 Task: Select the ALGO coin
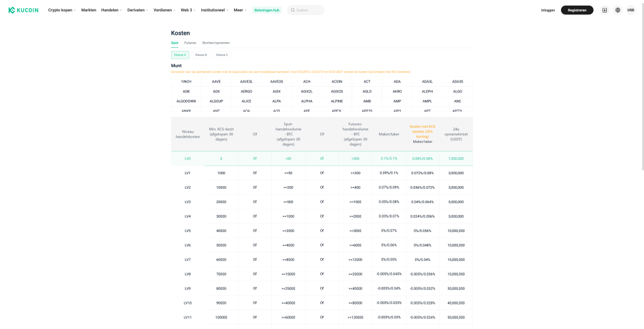pyautogui.click(x=458, y=91)
